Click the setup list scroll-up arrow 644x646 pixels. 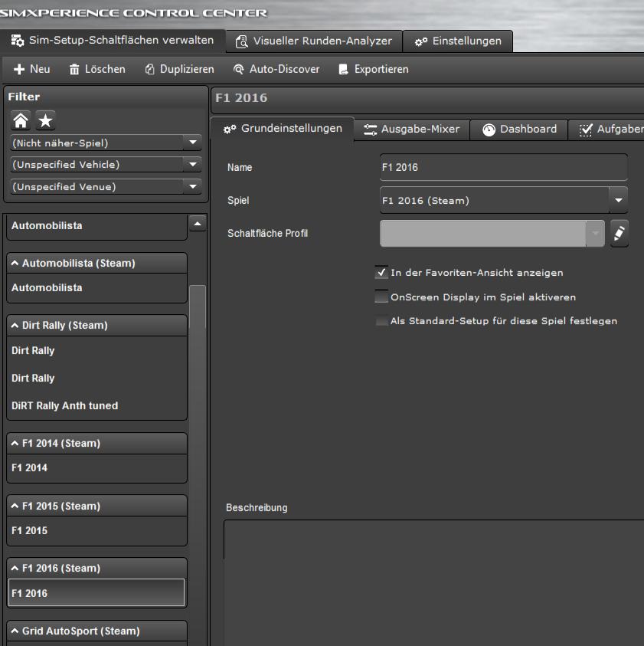tap(198, 224)
